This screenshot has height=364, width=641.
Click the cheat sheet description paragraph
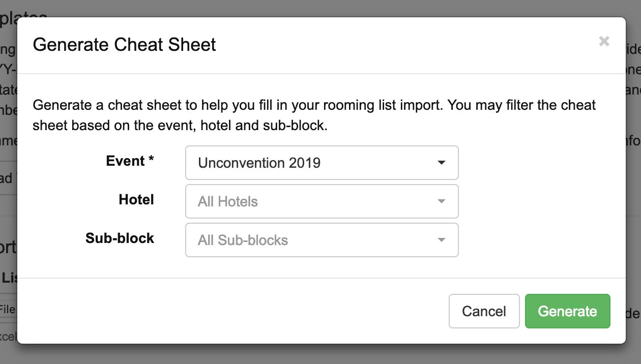(x=314, y=115)
